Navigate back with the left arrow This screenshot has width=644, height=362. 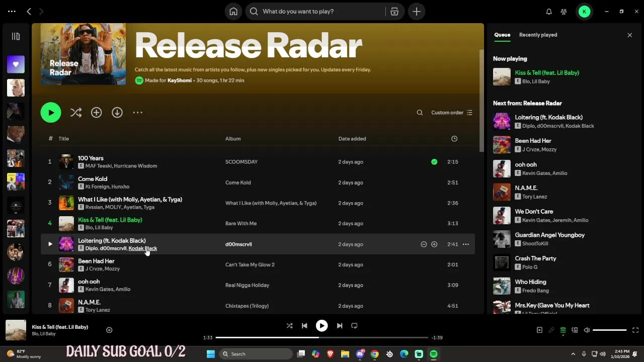[29, 11]
